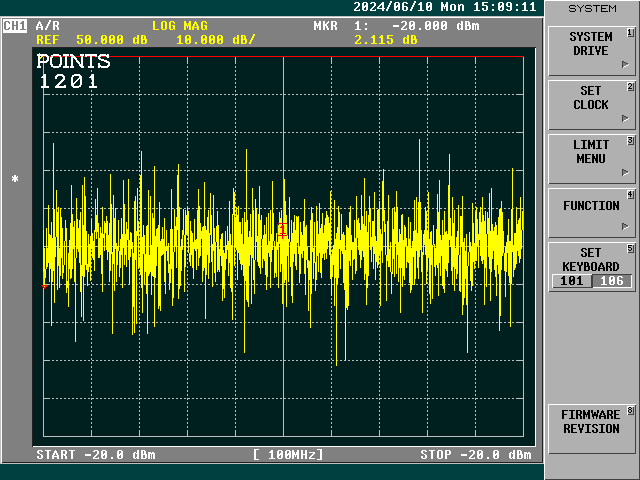Click marker 1 on the trace
Viewport: 640px width, 480px height.
pos(283,230)
